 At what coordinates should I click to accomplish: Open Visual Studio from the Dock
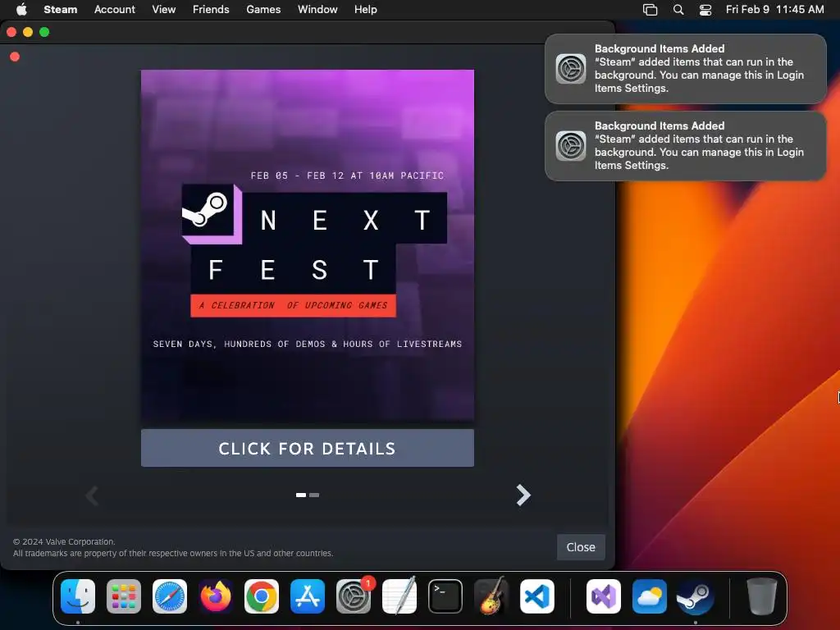(x=604, y=596)
